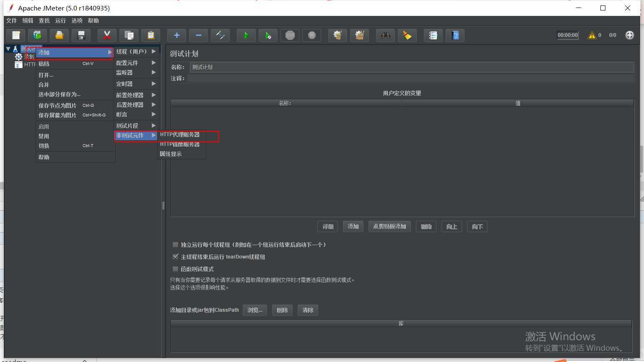Open the Function Helper notebook icon

(x=433, y=36)
